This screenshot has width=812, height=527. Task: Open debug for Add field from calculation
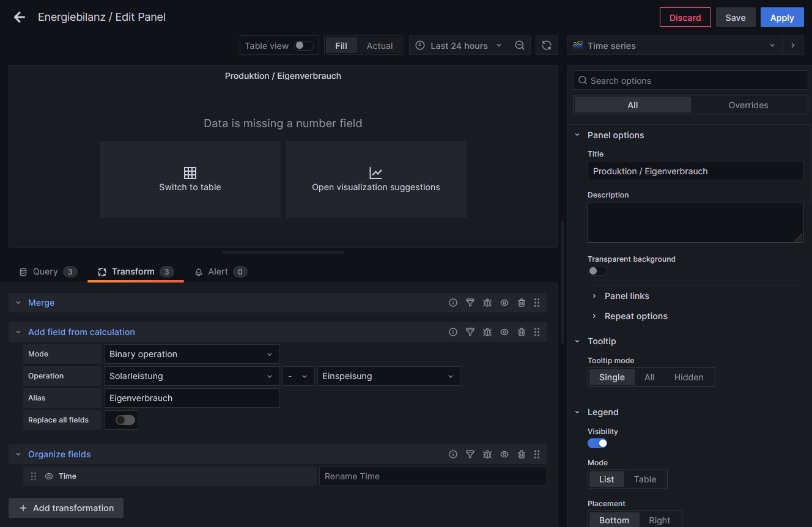click(x=487, y=332)
